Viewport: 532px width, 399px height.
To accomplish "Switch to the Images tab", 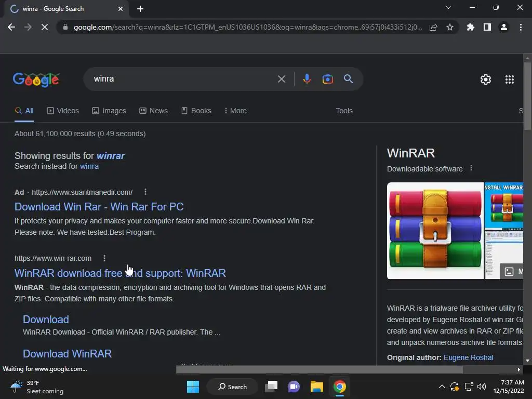I will 109,111.
